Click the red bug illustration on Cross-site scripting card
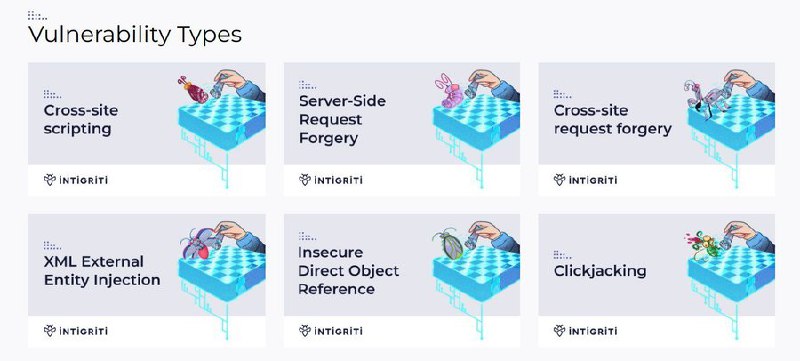The width and height of the screenshot is (800, 361). coord(194,90)
